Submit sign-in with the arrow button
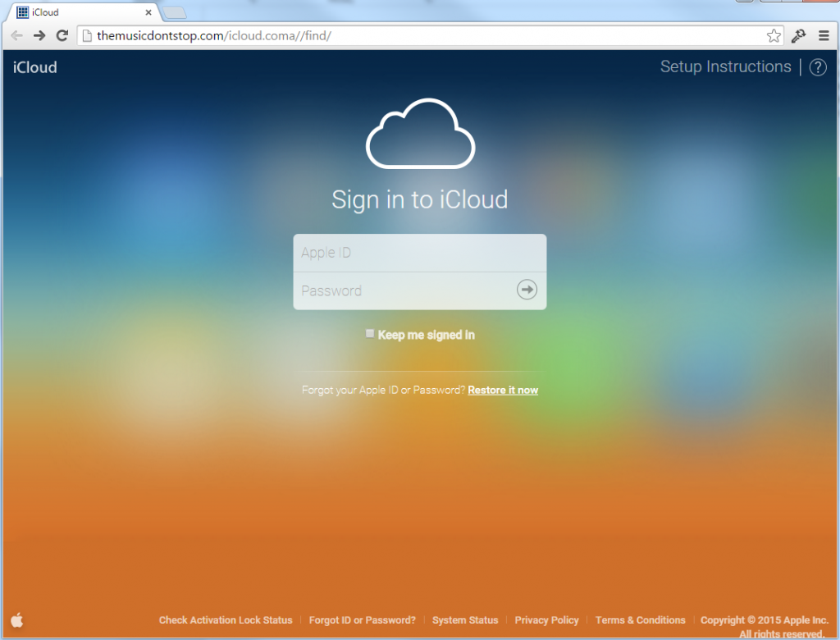This screenshot has width=840, height=640. 527,290
